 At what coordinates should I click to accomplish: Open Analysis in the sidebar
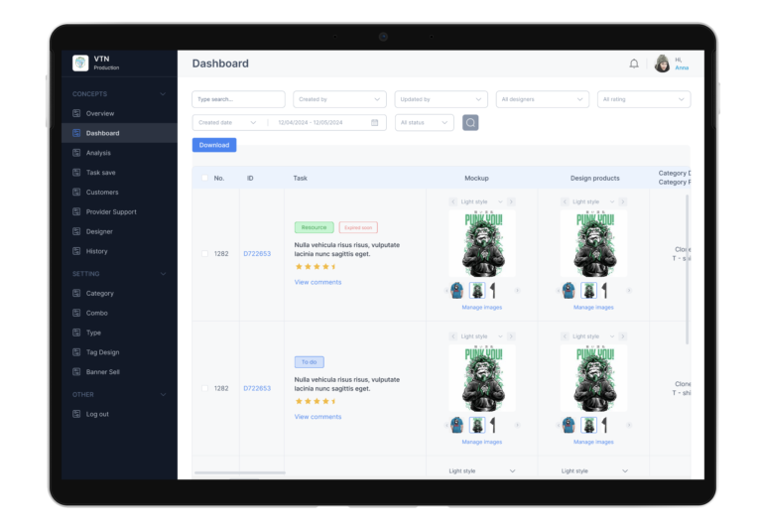point(119,153)
